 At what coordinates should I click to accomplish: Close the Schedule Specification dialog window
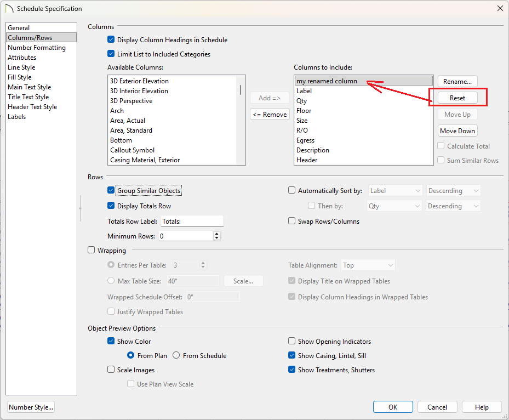point(500,9)
